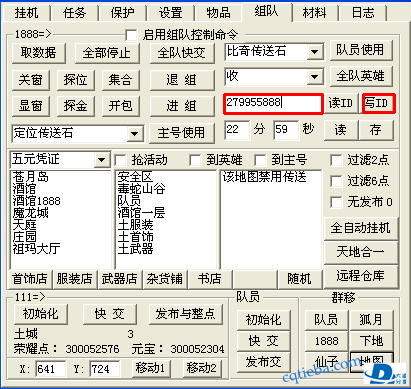Select 祖玛大厅 in the location list

tap(37, 249)
